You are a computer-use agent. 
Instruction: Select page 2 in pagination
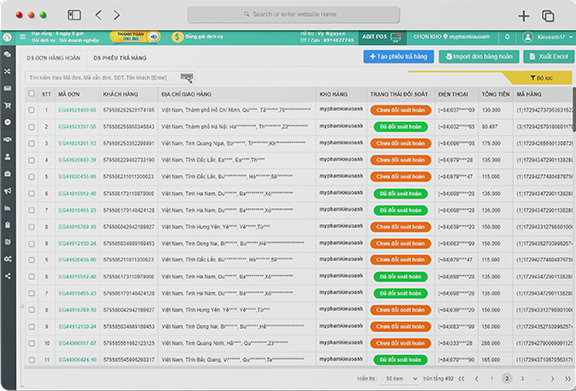(x=507, y=379)
